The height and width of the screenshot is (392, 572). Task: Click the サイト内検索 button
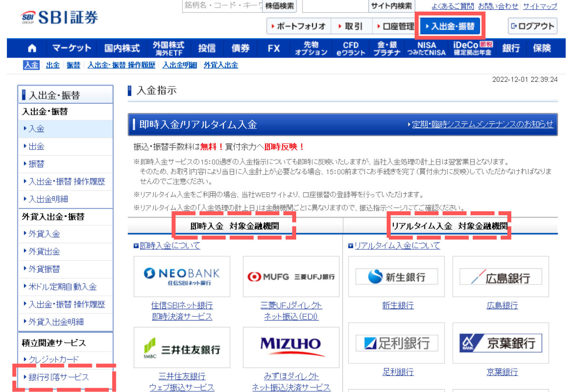pyautogui.click(x=391, y=6)
